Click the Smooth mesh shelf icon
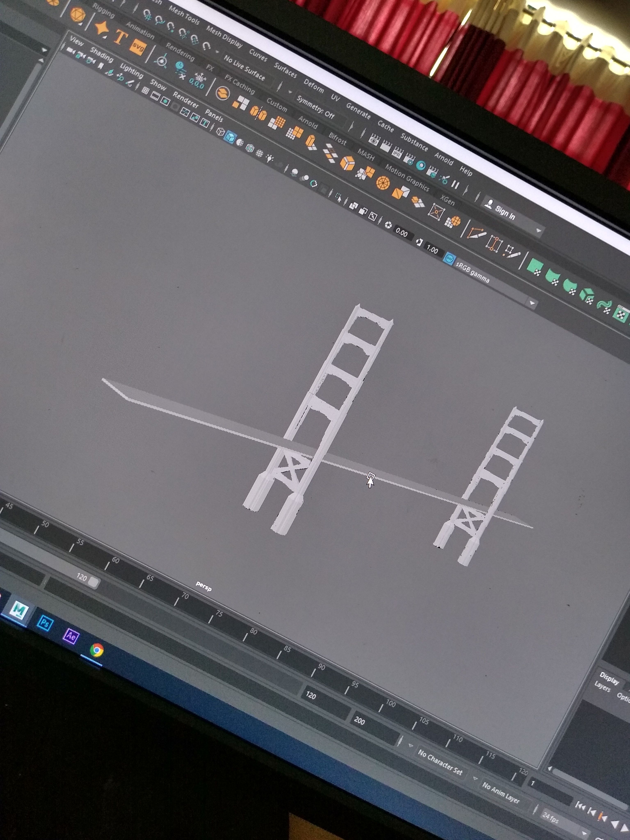 277,123
